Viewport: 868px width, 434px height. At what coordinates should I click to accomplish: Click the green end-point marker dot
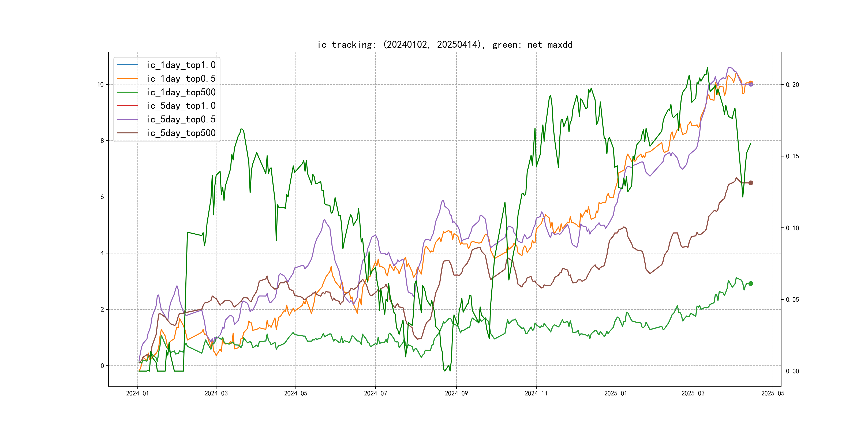[751, 284]
